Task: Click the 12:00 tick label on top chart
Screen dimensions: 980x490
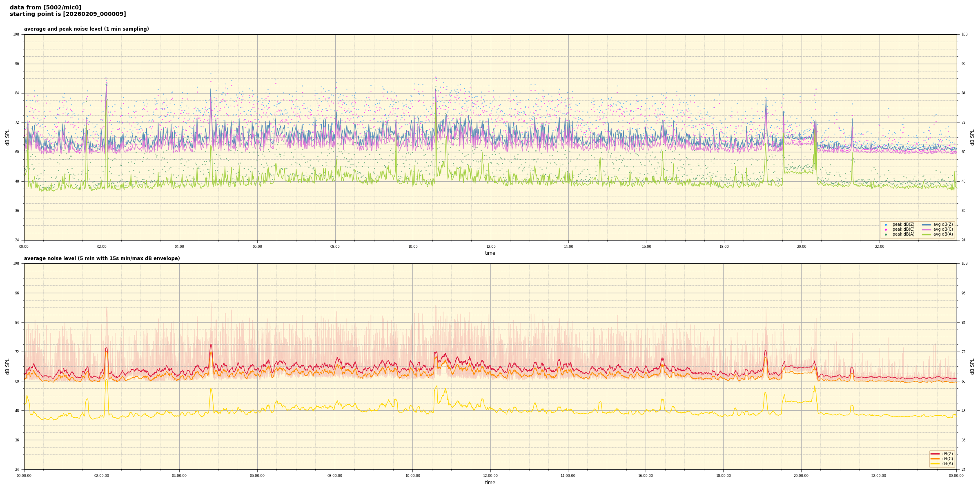Action: pyautogui.click(x=490, y=247)
